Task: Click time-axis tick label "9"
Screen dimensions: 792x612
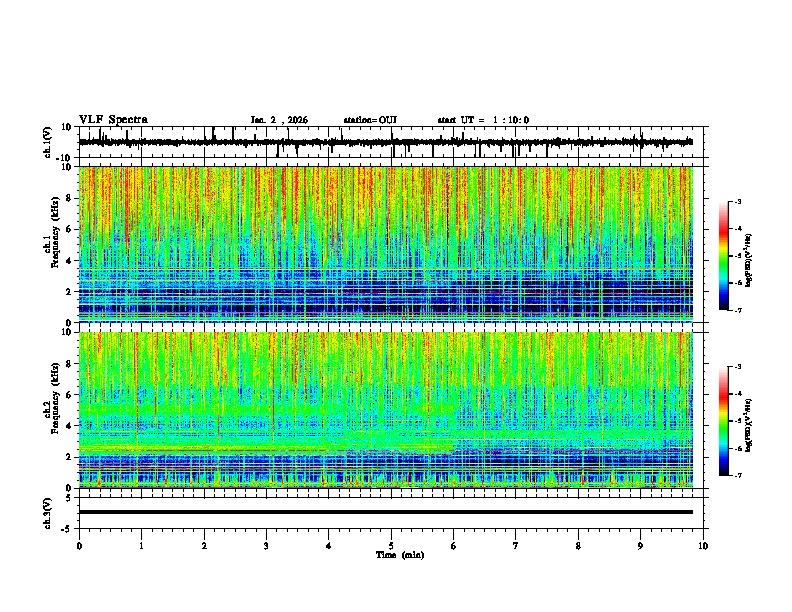Action: point(640,546)
